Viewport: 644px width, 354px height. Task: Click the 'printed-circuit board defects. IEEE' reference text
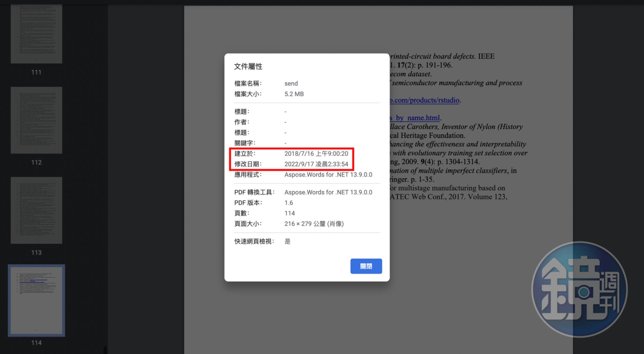click(x=442, y=56)
